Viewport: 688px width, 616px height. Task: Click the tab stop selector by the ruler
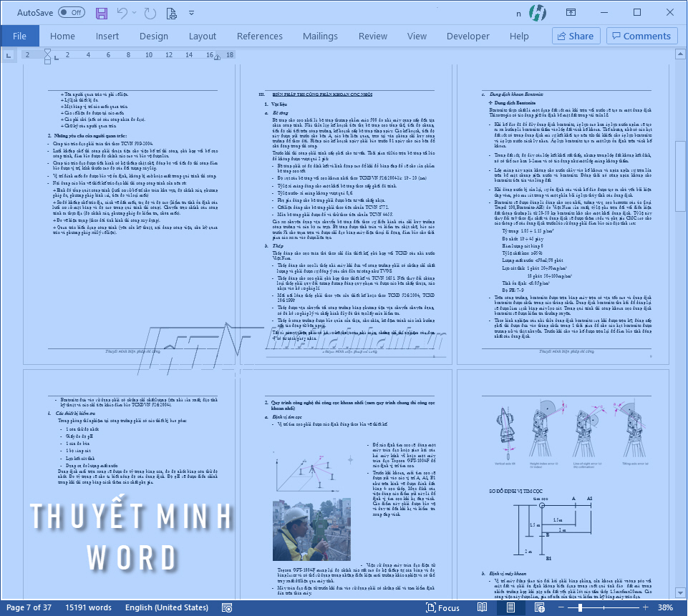click(9, 55)
